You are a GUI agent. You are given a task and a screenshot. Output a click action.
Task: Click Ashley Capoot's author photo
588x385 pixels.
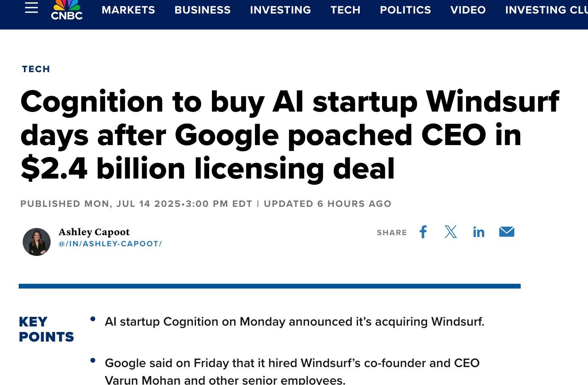click(37, 242)
